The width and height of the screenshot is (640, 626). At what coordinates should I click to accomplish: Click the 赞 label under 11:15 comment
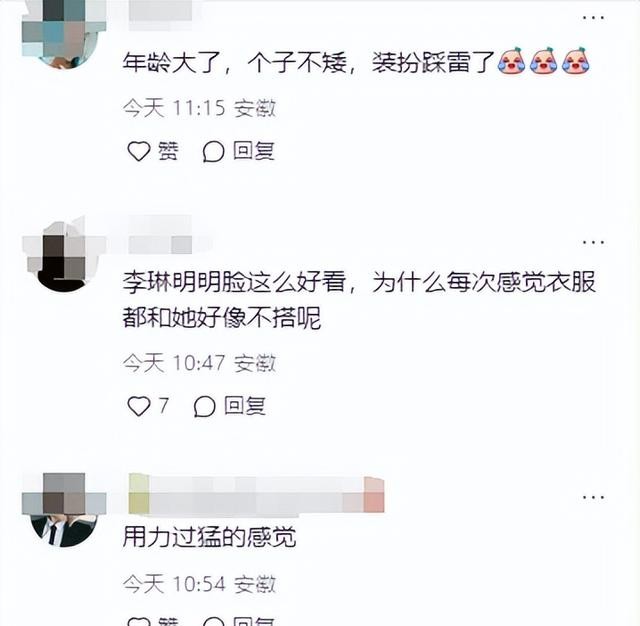click(x=168, y=151)
